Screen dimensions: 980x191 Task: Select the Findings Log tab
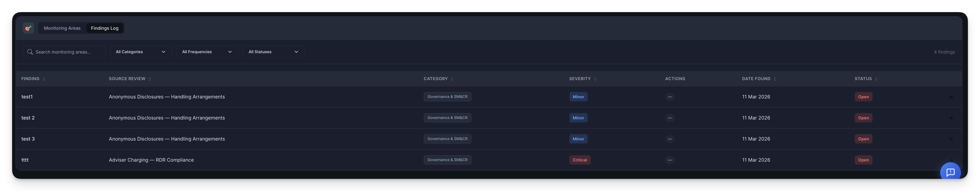(x=105, y=28)
